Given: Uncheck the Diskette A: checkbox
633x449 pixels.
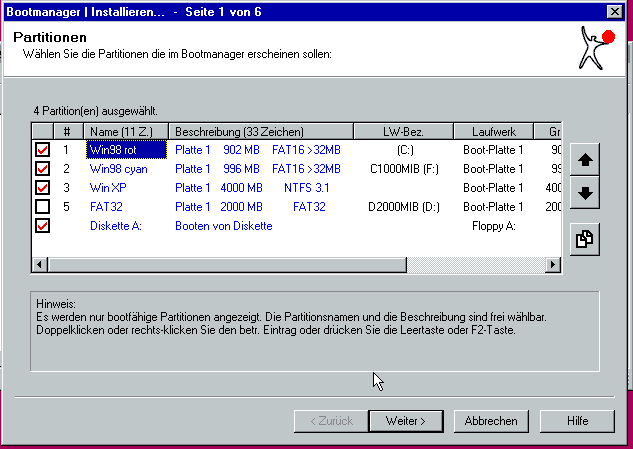Looking at the screenshot, I should pos(42,226).
